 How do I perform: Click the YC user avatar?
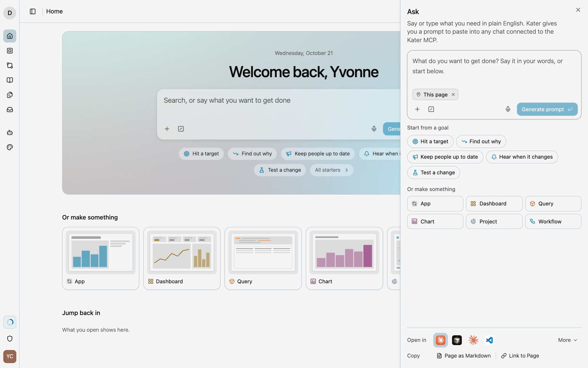click(x=10, y=357)
